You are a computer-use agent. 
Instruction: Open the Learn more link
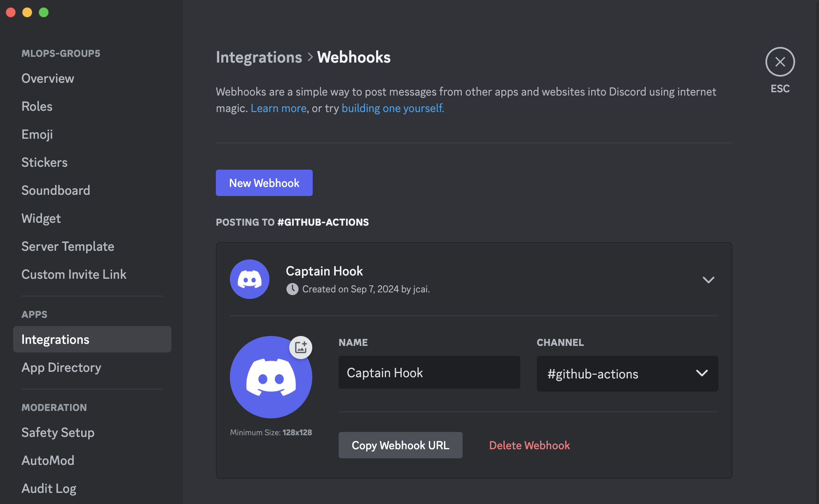(x=278, y=108)
